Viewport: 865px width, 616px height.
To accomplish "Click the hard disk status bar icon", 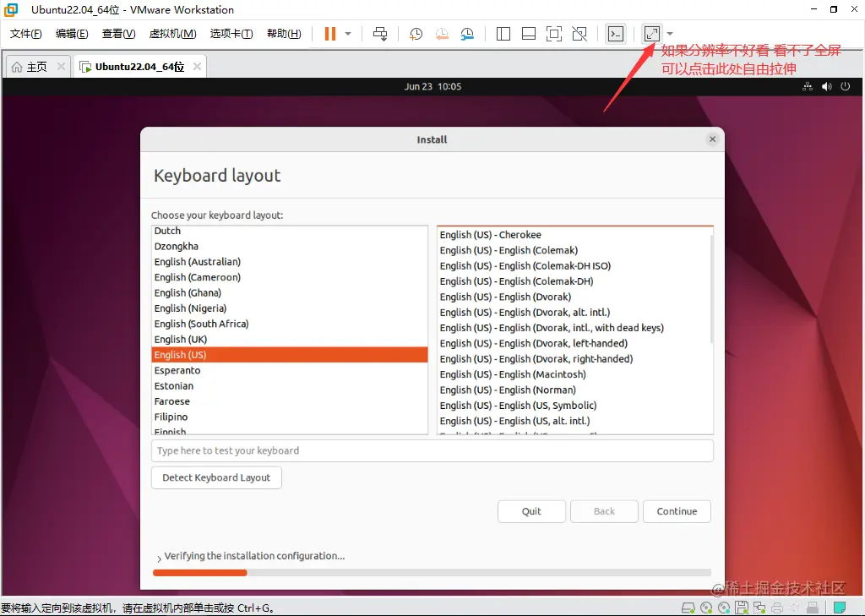I will 688,608.
